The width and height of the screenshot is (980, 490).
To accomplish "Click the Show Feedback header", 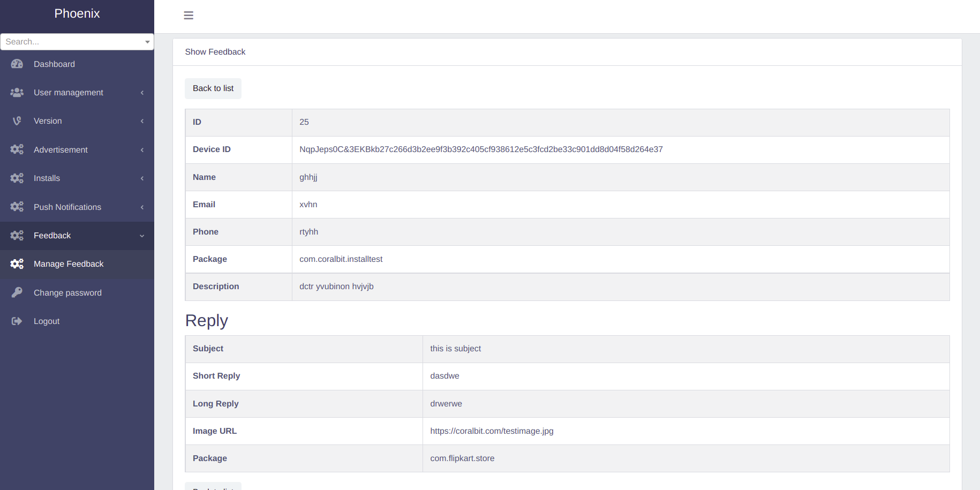I will coord(215,52).
